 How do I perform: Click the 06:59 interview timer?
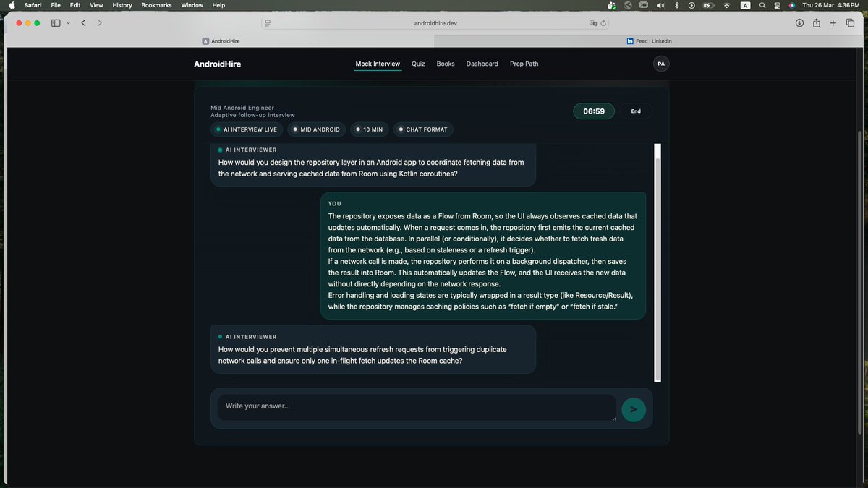(594, 111)
